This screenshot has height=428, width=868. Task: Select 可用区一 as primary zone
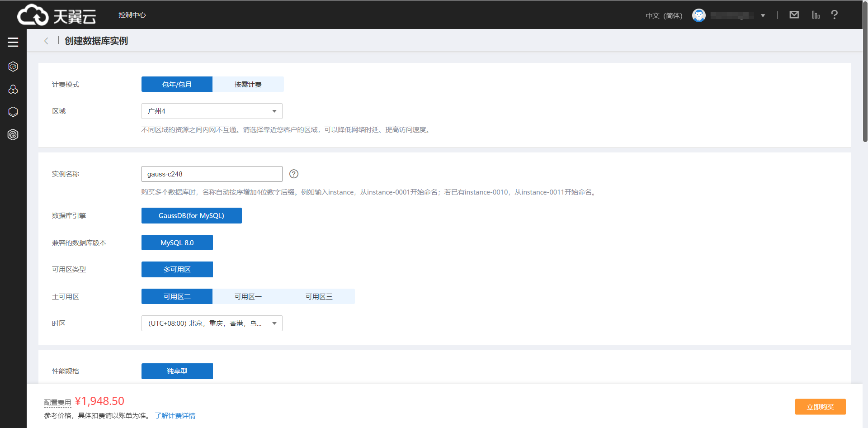[248, 297]
